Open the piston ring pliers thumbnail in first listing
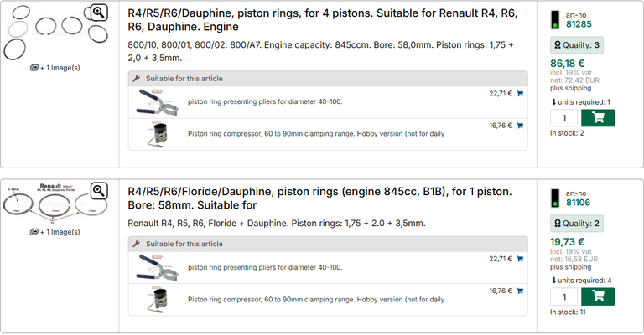644x335 pixels. [156, 101]
